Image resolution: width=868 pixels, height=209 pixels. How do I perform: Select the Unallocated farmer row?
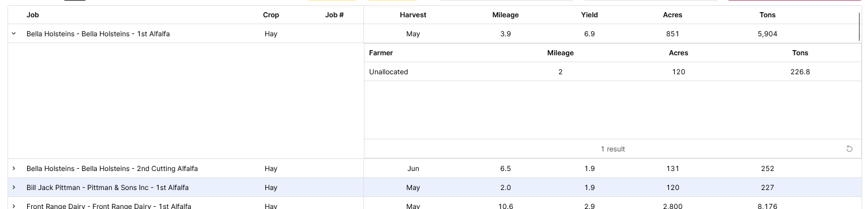point(613,72)
